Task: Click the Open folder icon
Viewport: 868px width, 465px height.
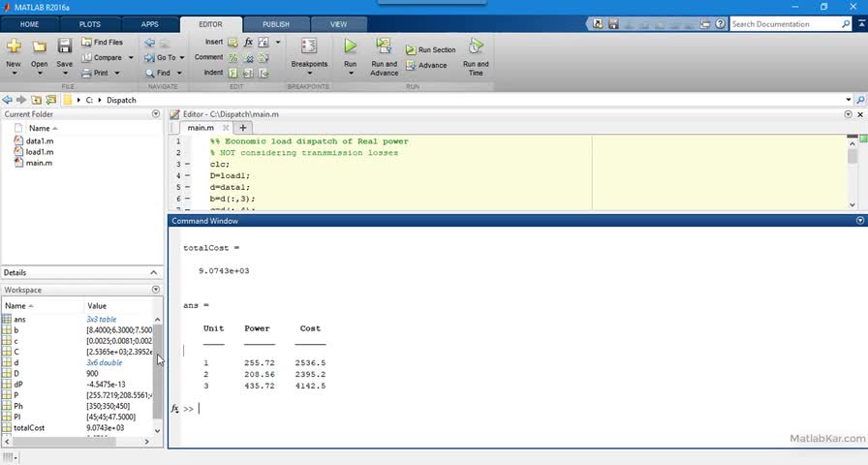Action: (39, 46)
